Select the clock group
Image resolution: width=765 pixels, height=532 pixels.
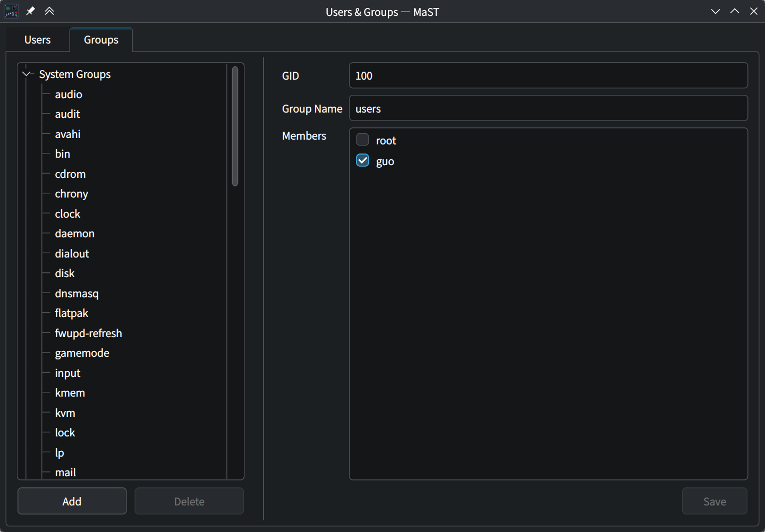(x=67, y=214)
